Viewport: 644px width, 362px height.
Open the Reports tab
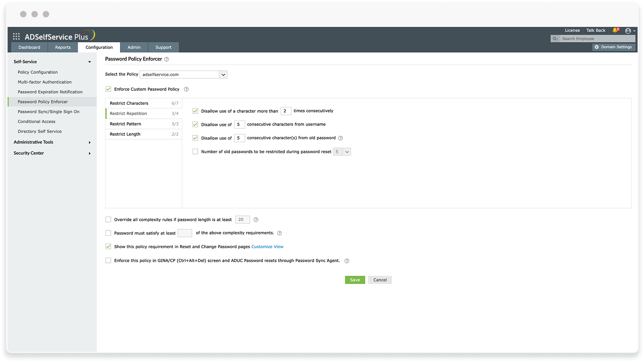(x=63, y=47)
